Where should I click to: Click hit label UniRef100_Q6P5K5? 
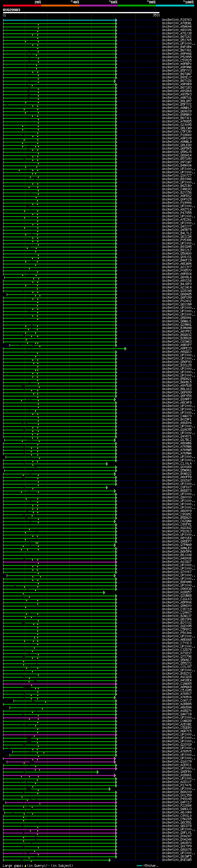click(x=177, y=149)
